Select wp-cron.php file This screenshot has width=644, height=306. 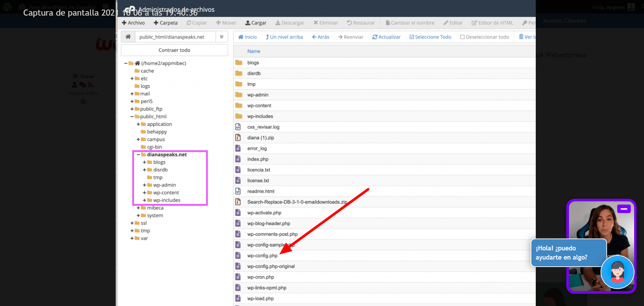point(261,277)
